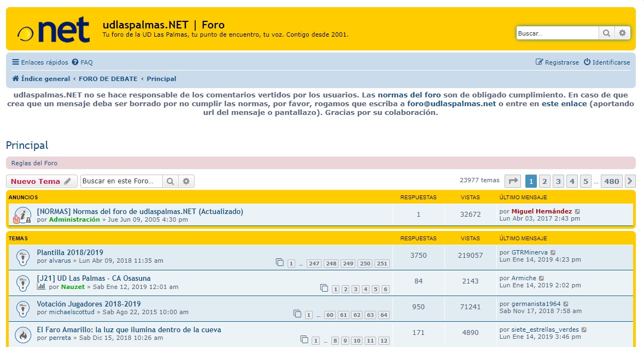Click hot topic flame icon beside El Faro Amarillo
Image resolution: width=644 pixels, height=347 pixels.
23,334
